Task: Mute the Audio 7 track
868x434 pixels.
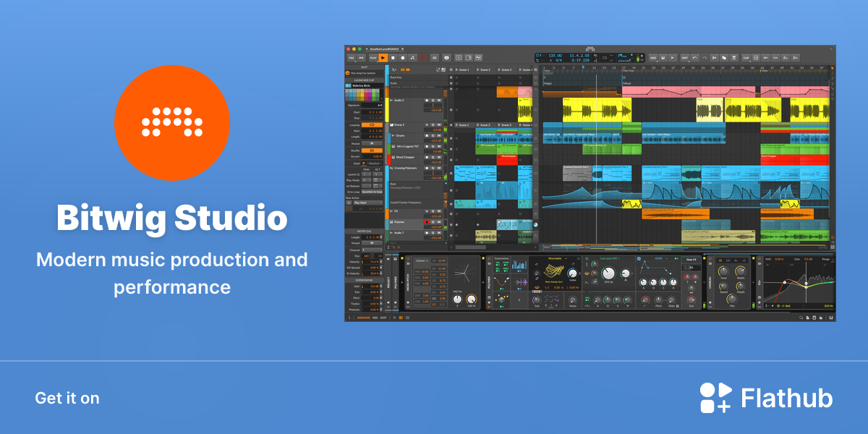Action: 439,233
